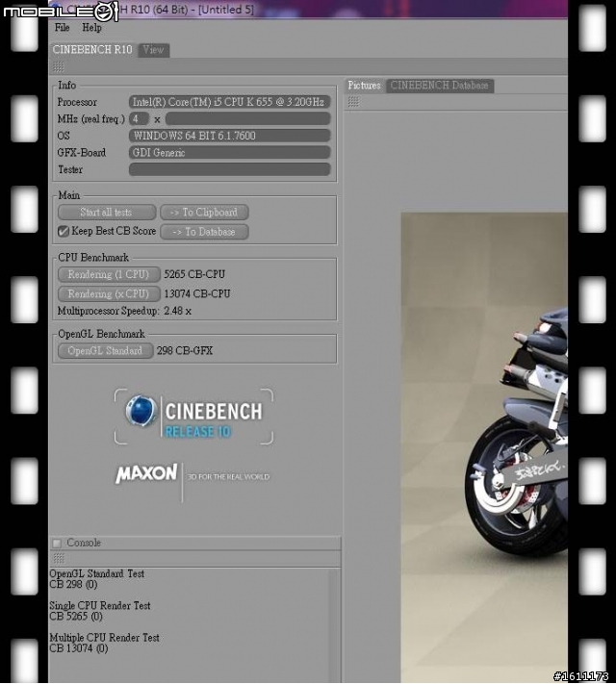
Task: Click the 298 CB-GFX result text
Action: pyautogui.click(x=185, y=351)
